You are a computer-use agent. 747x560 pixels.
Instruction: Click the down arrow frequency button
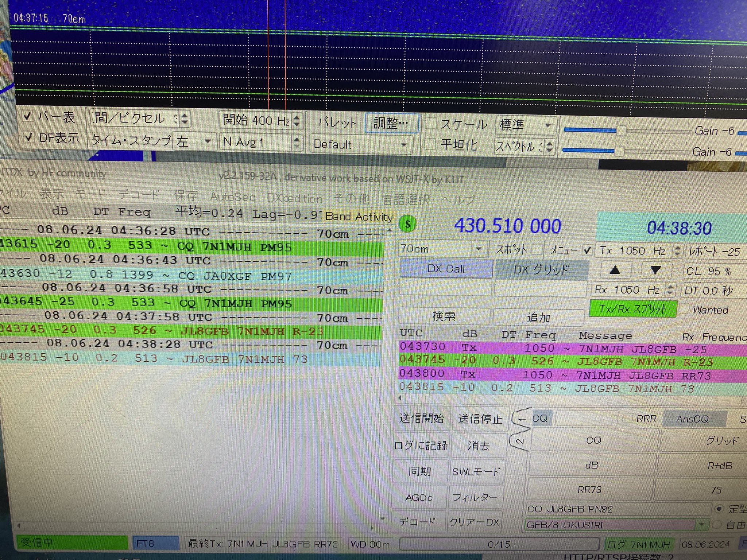pos(655,270)
